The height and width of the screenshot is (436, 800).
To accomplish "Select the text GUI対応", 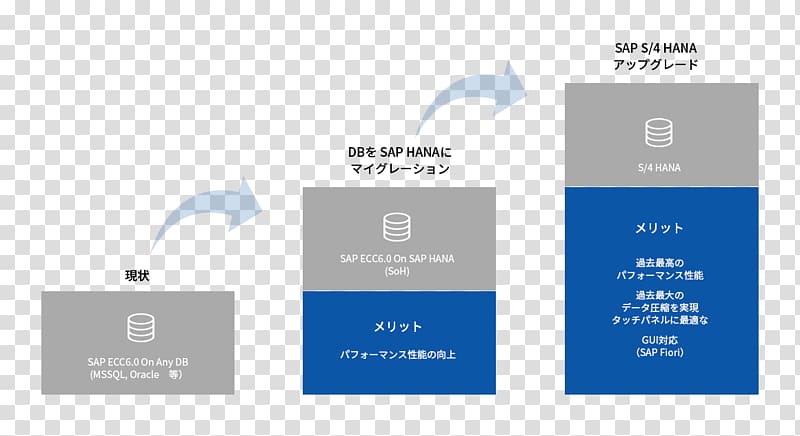I will pyautogui.click(x=660, y=340).
